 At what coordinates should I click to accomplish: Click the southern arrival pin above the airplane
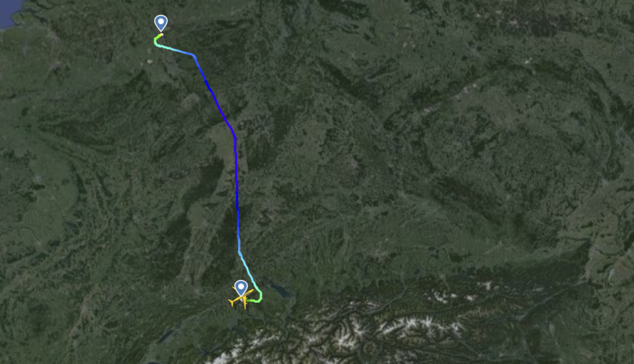pos(241,288)
